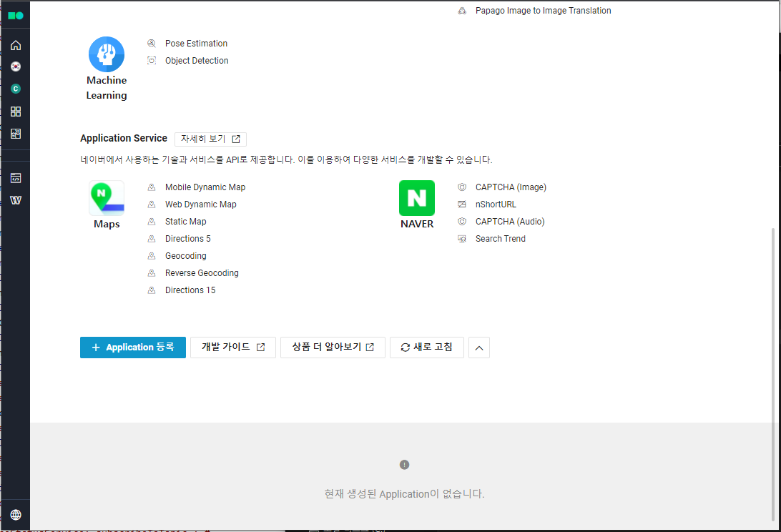This screenshot has width=781, height=532.
Task: Select Mobile Dynamic Map text
Action: pyautogui.click(x=205, y=187)
